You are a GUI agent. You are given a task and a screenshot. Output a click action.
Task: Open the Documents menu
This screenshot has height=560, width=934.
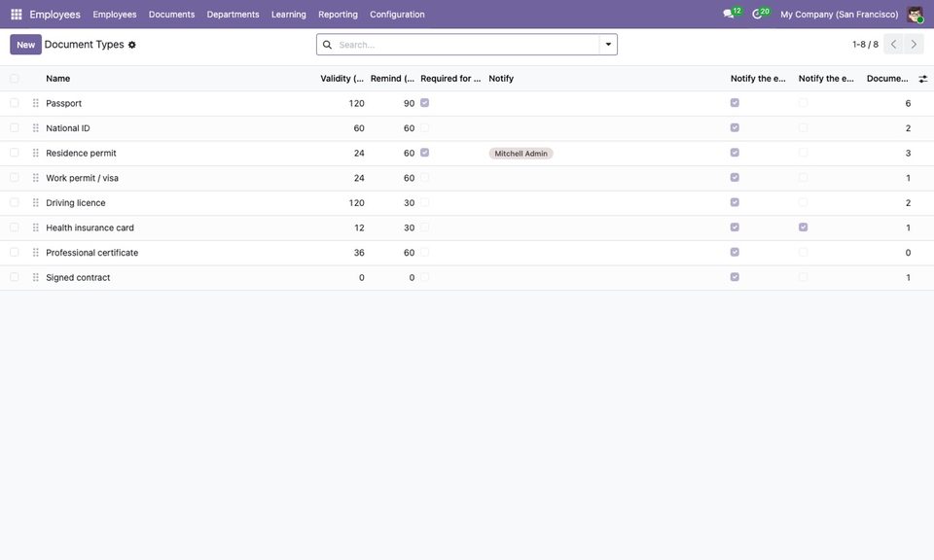tap(171, 15)
